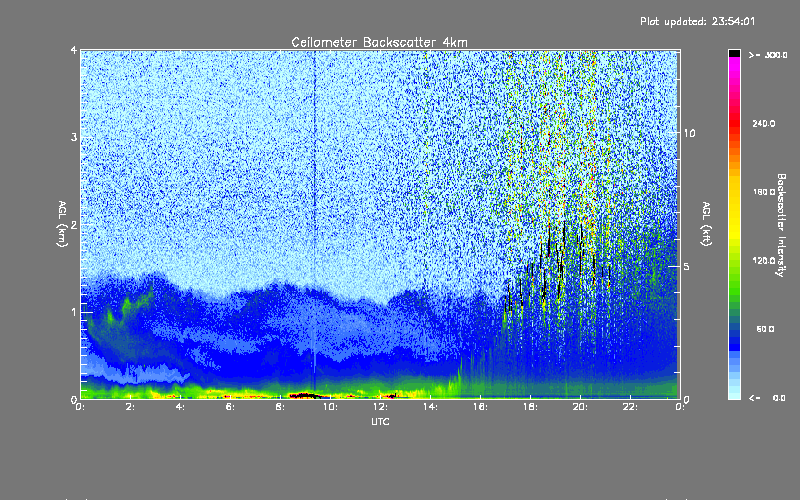Click the 'AGL (km)' left axis label
The image size is (800, 500).
tap(63, 224)
